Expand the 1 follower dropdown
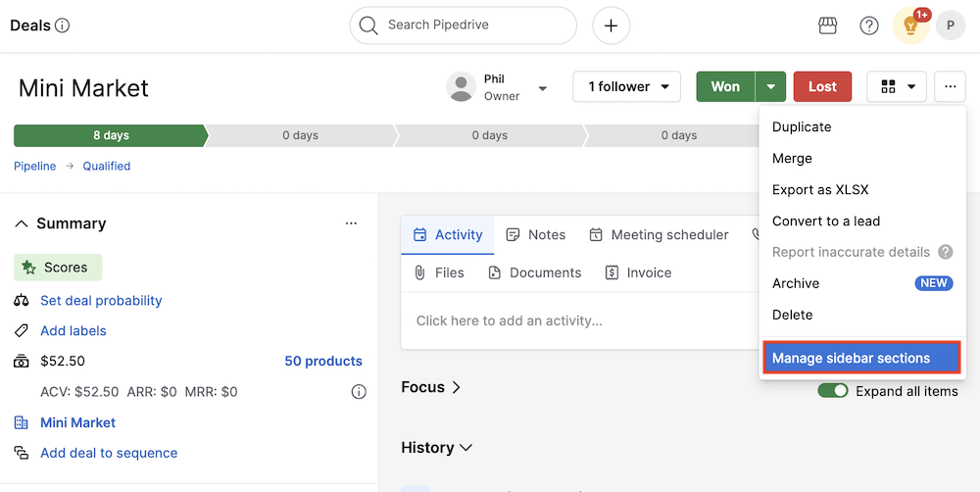Image resolution: width=980 pixels, height=492 pixels. (x=627, y=86)
